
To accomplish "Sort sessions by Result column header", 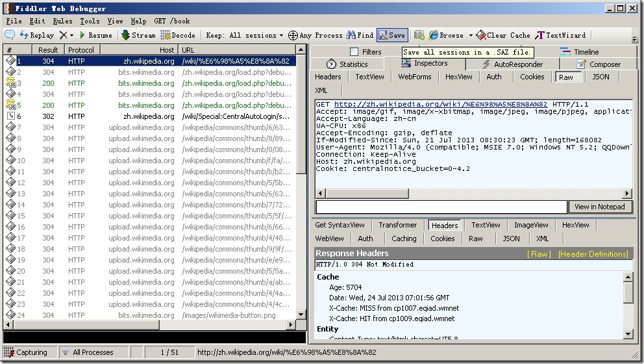I will (48, 50).
